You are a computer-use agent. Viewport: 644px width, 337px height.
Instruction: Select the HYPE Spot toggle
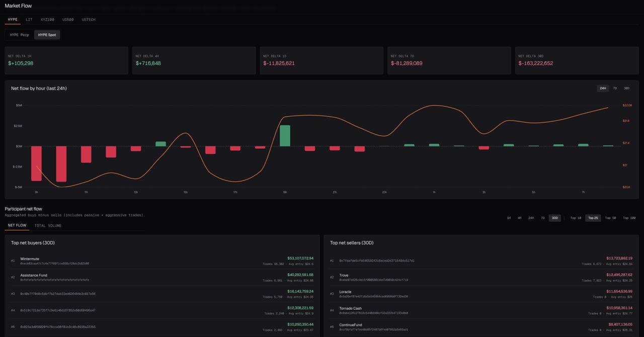click(x=47, y=35)
